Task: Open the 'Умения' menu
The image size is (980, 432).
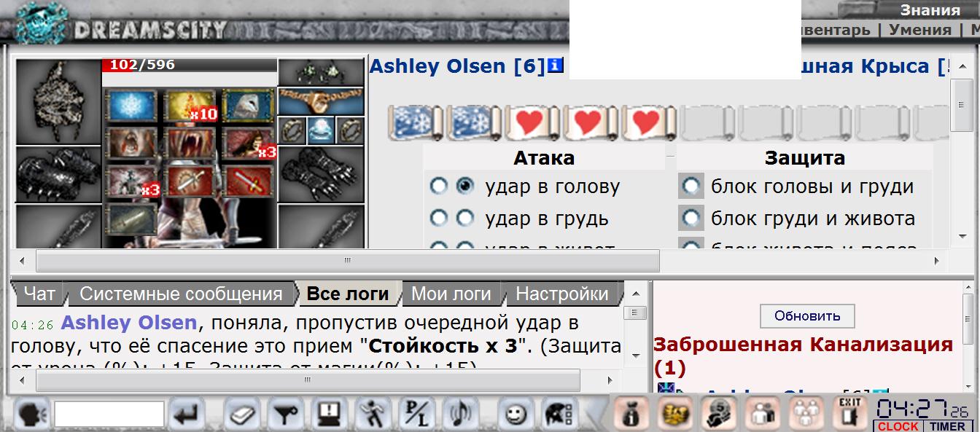Action: point(920,30)
